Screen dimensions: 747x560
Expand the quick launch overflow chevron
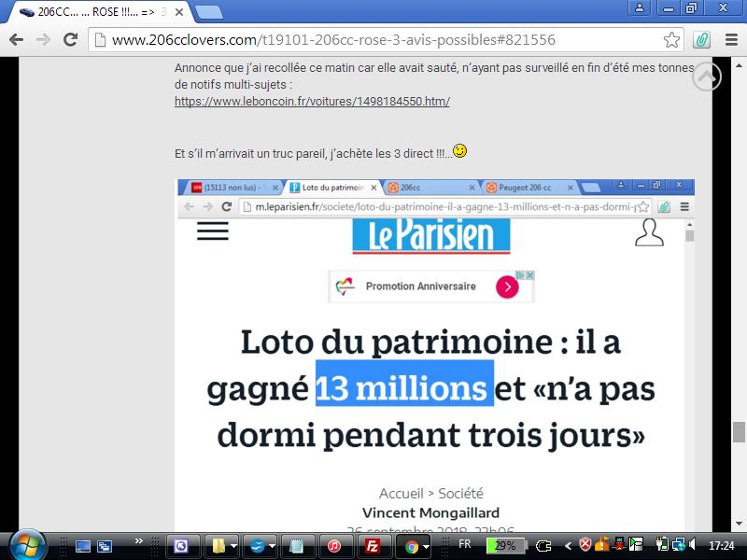pyautogui.click(x=138, y=541)
